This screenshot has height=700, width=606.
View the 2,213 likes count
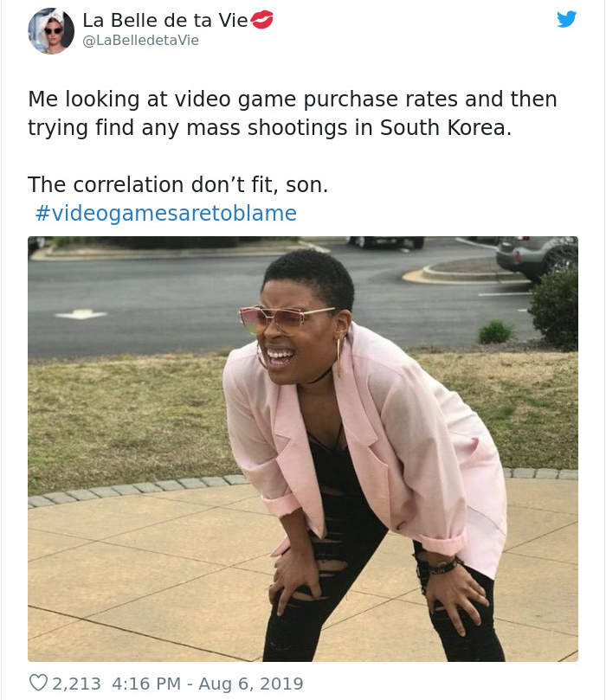76,684
